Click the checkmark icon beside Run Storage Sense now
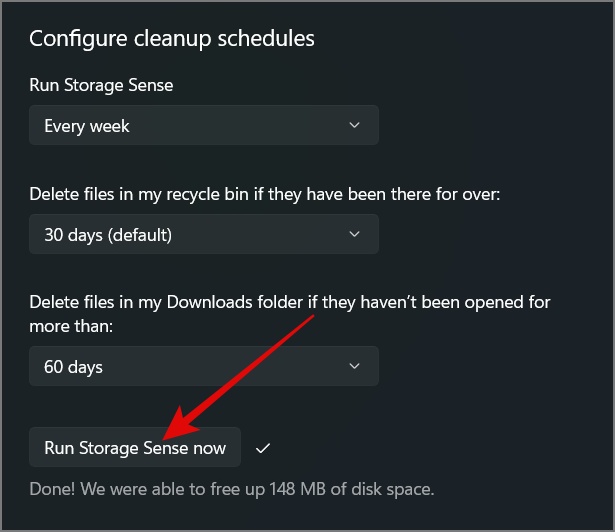The image size is (615, 532). pos(263,449)
